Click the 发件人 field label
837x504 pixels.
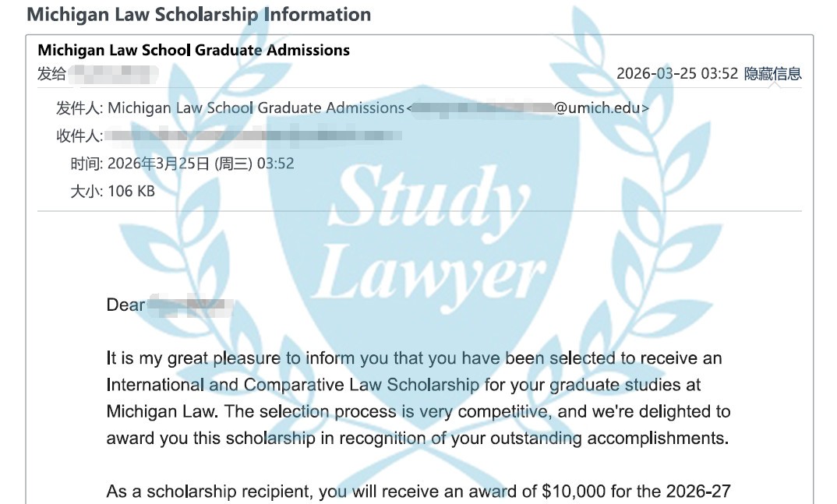pos(79,108)
